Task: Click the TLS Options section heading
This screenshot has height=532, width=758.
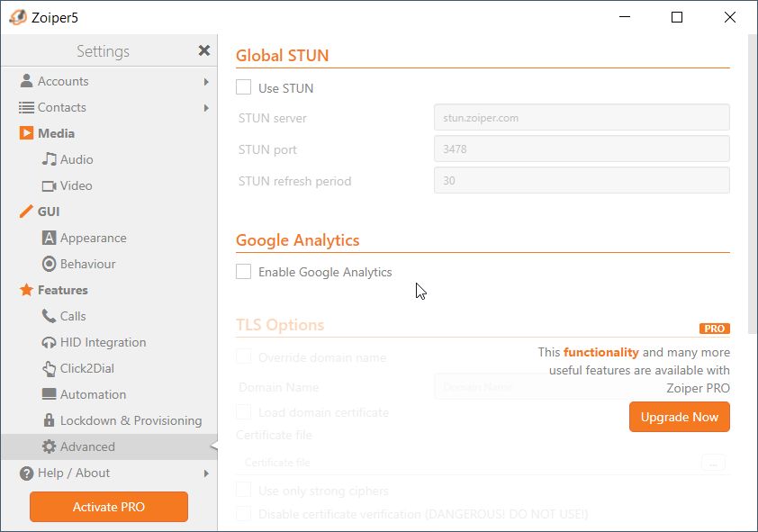Action: pyautogui.click(x=280, y=325)
